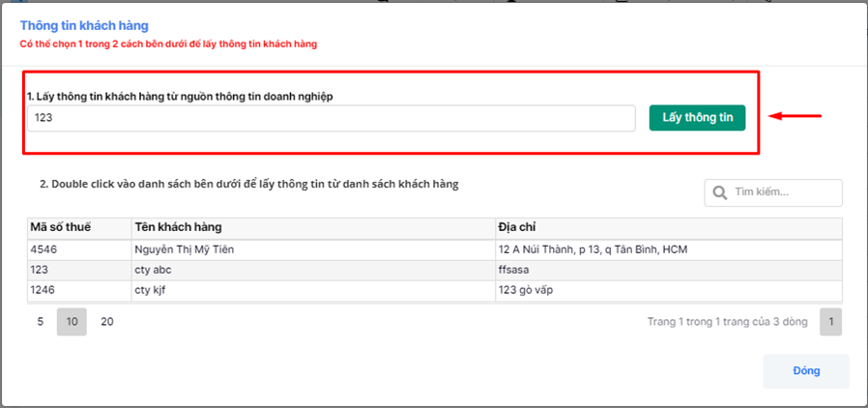The width and height of the screenshot is (868, 408).
Task: Go to page 1 in pagination
Action: tap(829, 322)
